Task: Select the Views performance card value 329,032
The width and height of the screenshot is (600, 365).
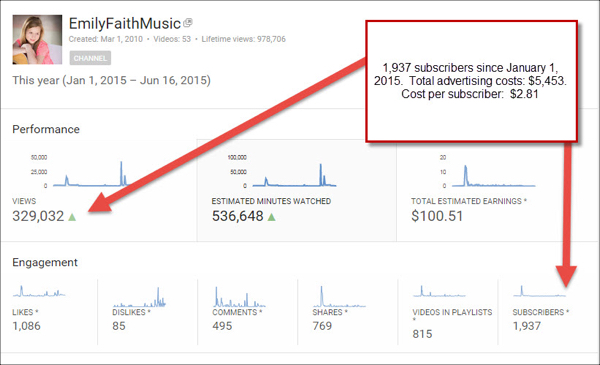Action: tap(38, 216)
